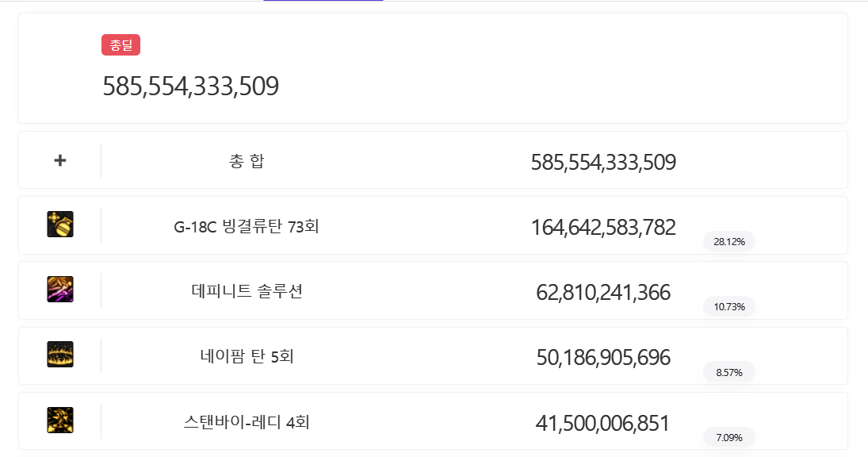The image size is (868, 457).
Task: Open the 스탠바이-레디 4회 skill name
Action: [247, 422]
